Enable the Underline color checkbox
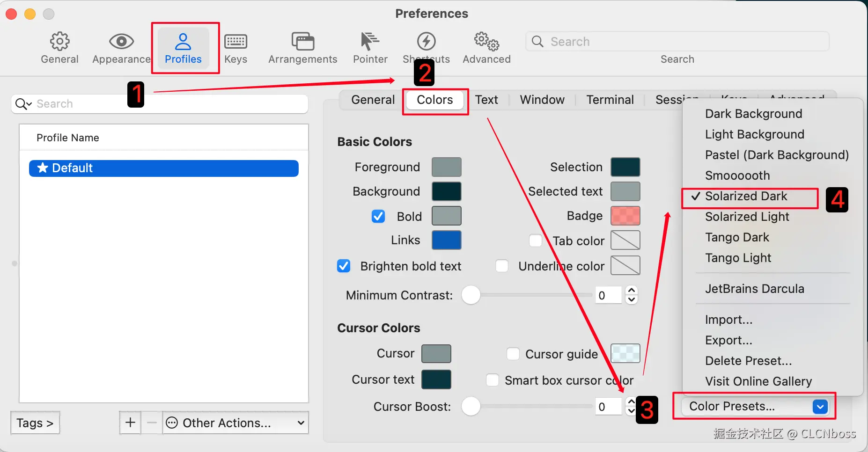The image size is (868, 452). (x=502, y=266)
